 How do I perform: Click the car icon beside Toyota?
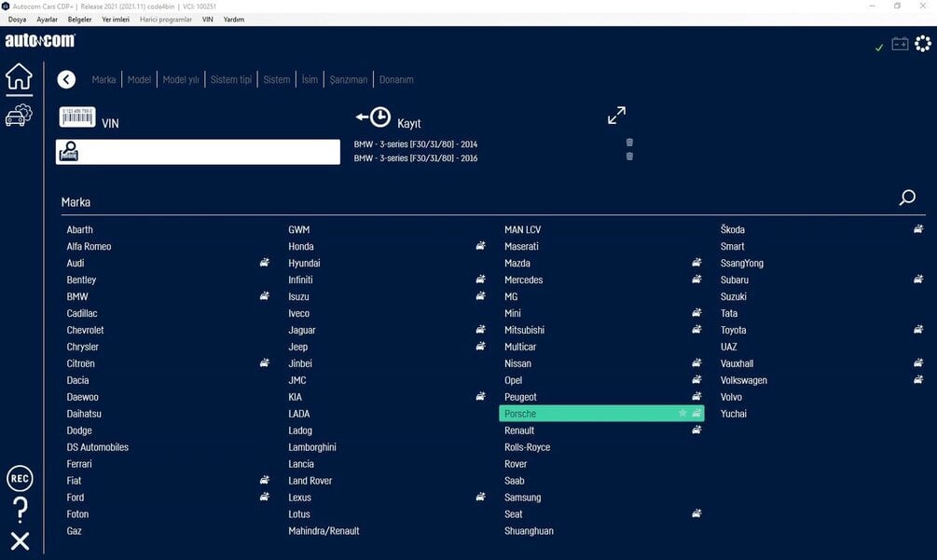click(918, 329)
